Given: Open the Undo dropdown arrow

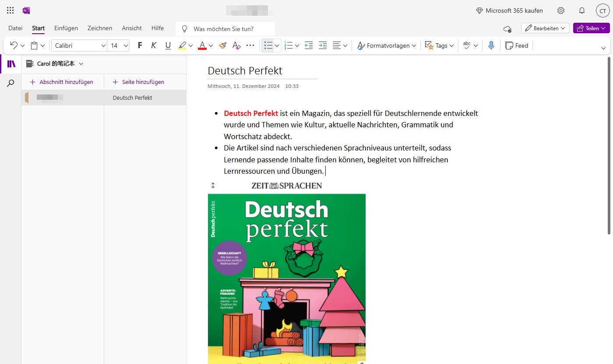Looking at the screenshot, I should tap(22, 45).
